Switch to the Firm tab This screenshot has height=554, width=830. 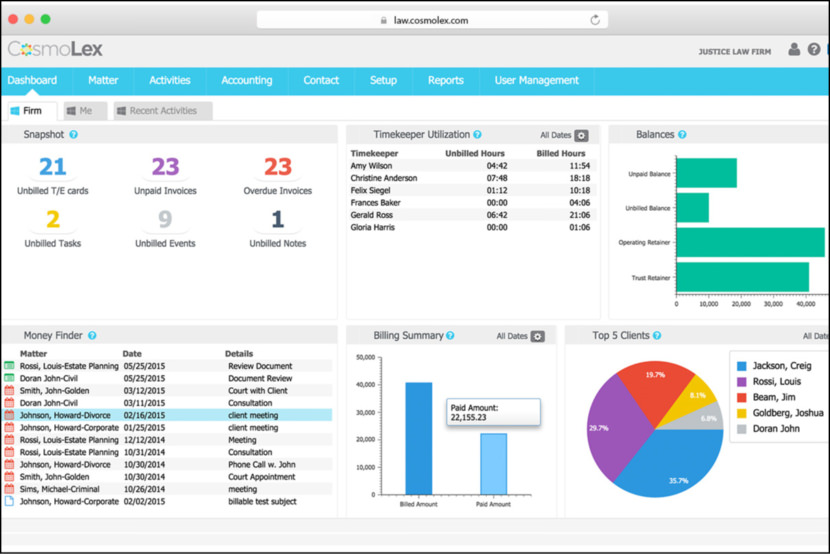coord(32,111)
